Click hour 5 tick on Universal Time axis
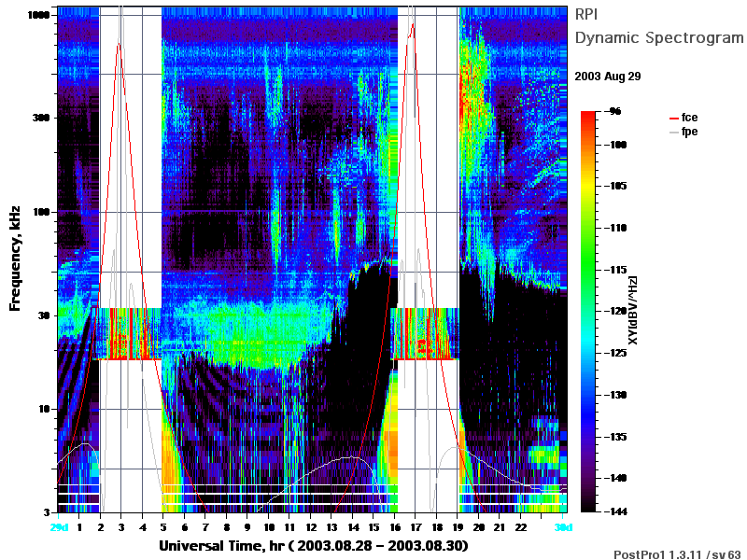Image resolution: width=747 pixels, height=560 pixels. coord(163,527)
